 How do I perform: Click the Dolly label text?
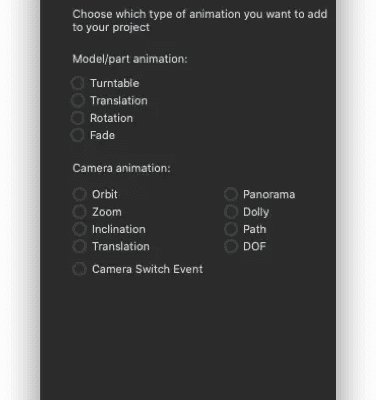256,212
